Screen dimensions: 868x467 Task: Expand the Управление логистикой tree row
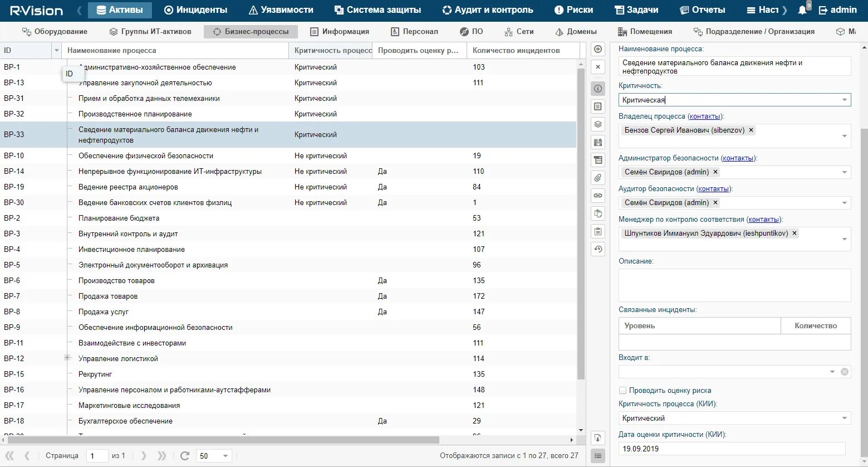(x=67, y=358)
